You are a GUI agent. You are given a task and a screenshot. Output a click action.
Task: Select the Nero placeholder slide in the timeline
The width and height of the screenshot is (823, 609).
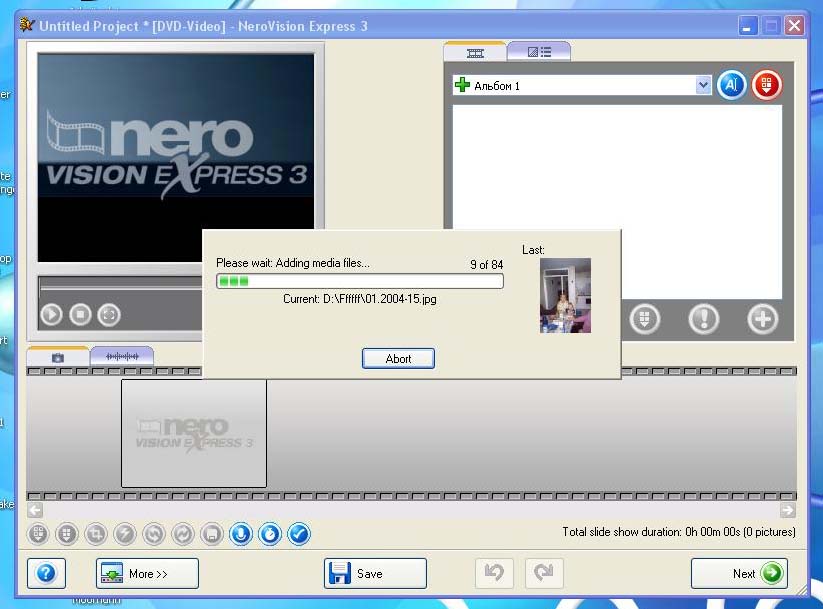pos(194,433)
